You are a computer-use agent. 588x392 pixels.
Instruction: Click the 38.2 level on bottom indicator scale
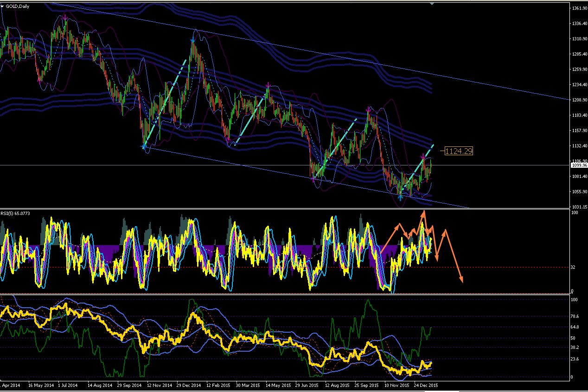pos(575,347)
